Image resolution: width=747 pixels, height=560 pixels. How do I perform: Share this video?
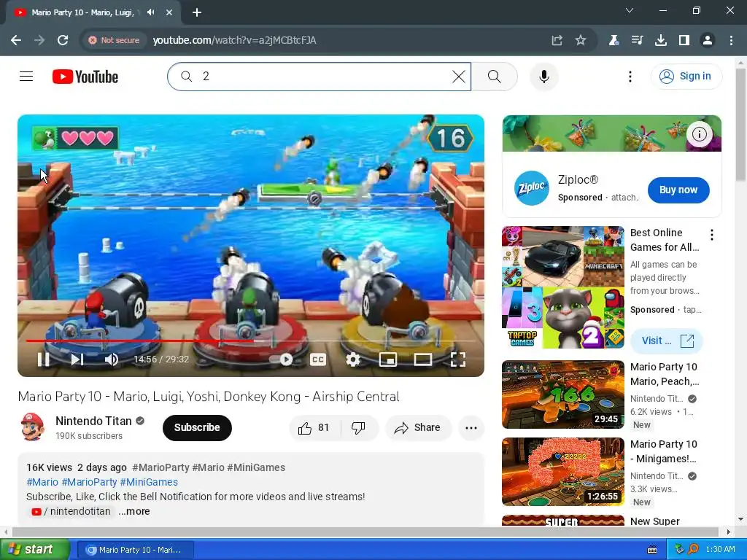(418, 427)
